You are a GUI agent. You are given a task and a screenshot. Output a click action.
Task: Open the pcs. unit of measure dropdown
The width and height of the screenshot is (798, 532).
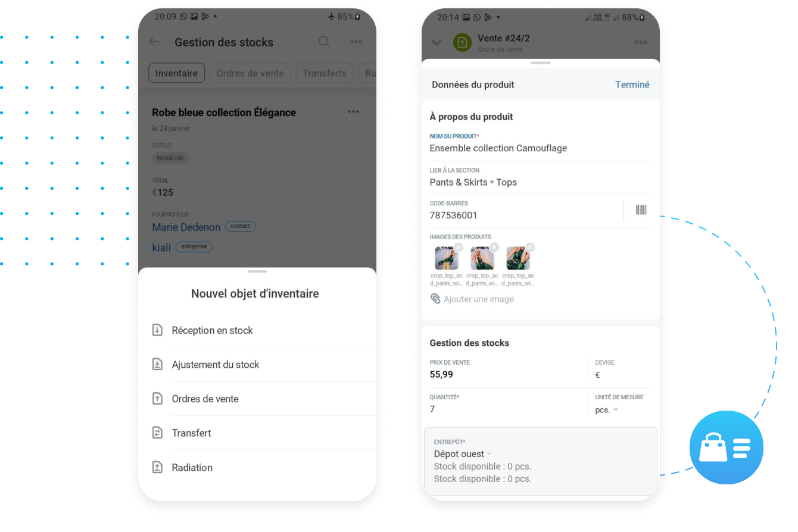(x=607, y=409)
